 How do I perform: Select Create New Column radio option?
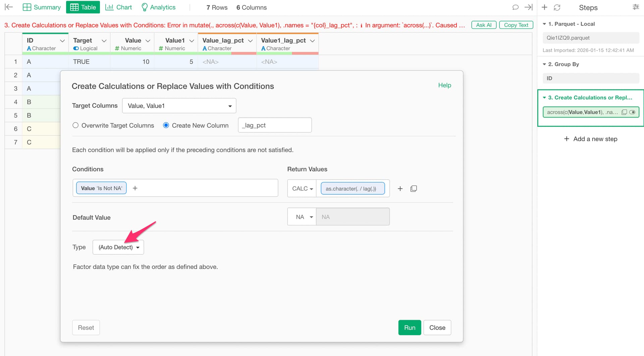coord(166,125)
